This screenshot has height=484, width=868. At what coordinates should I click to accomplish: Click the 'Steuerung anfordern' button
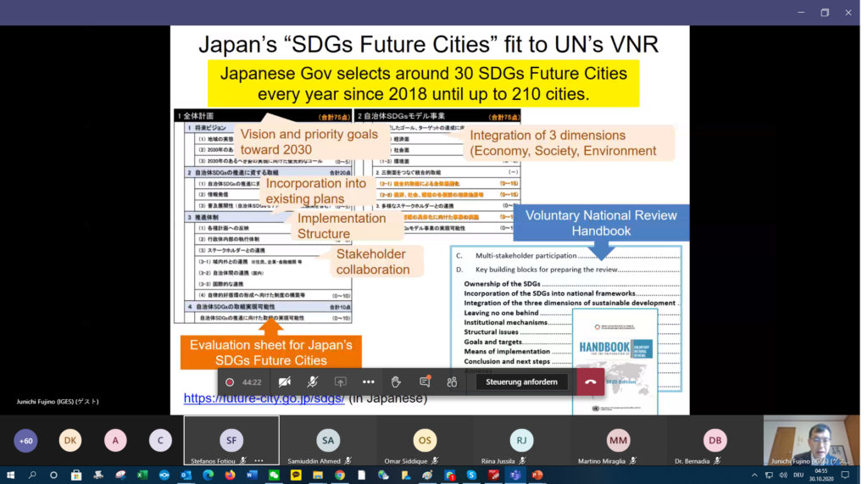(521, 382)
